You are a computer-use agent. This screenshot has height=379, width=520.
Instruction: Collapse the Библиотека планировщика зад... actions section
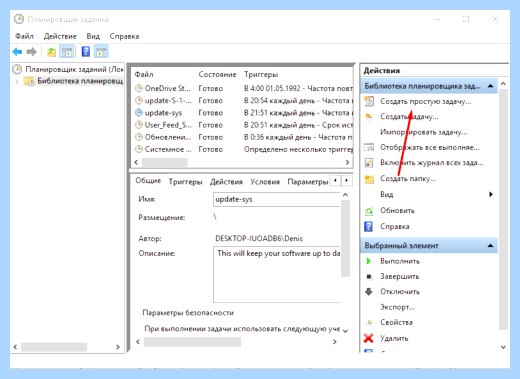coord(490,86)
